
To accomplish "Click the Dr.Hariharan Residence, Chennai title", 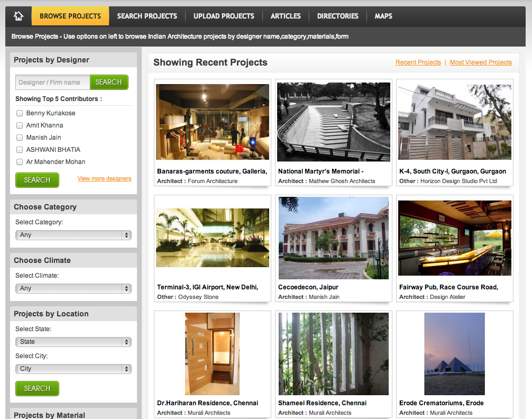I will [208, 403].
